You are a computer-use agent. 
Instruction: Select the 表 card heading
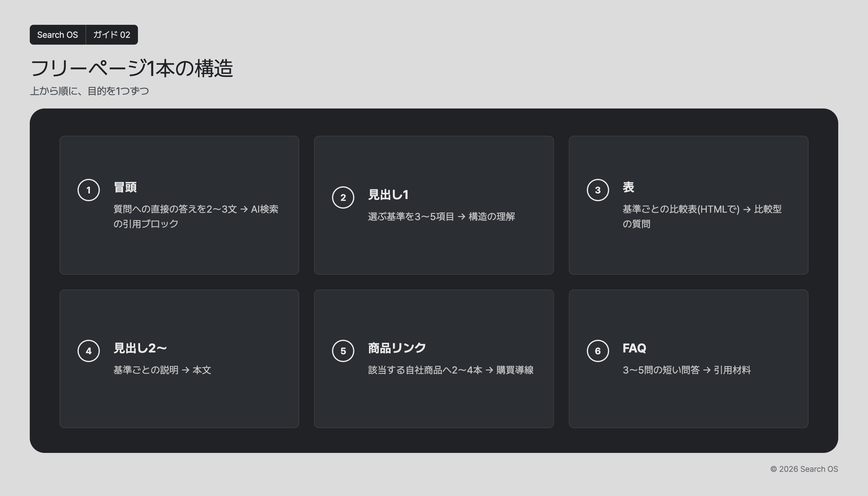point(628,187)
